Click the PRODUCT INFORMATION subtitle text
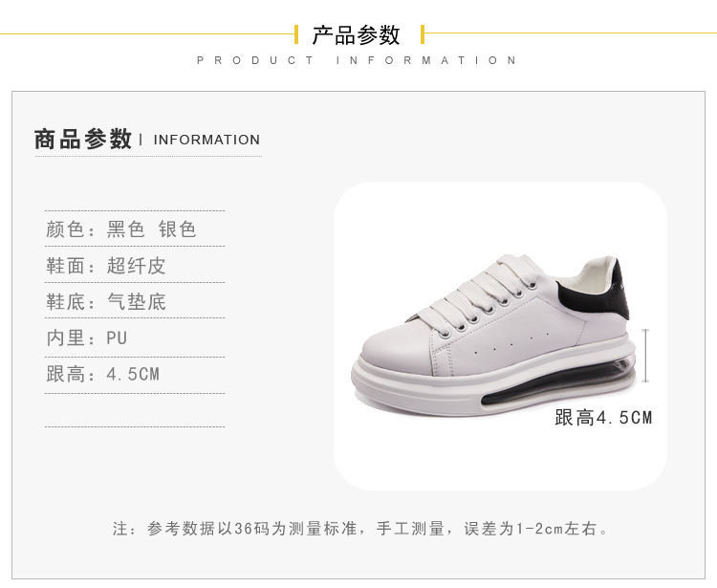This screenshot has height=588, width=717. pos(357,60)
